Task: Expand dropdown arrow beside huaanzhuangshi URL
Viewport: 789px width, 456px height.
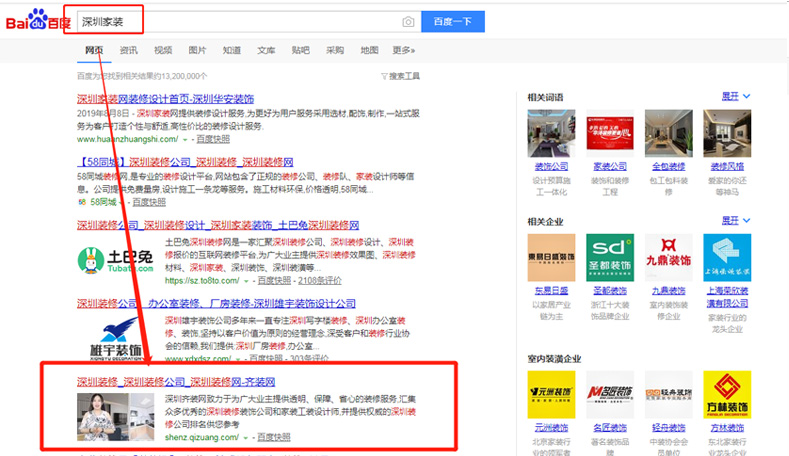Action: click(x=185, y=139)
